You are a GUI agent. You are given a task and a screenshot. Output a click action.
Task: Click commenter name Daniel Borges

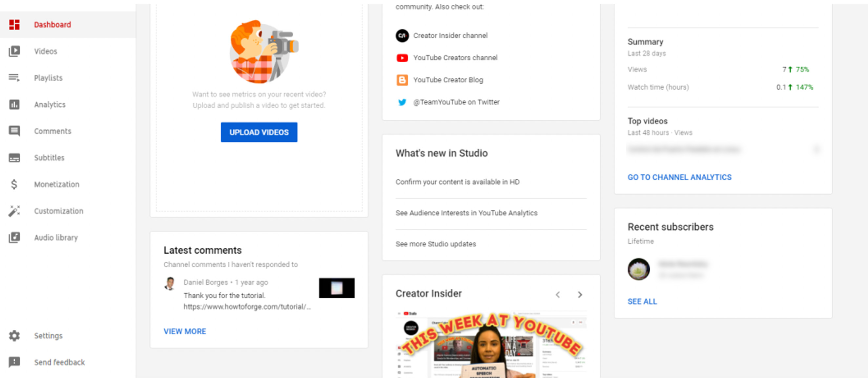click(206, 282)
